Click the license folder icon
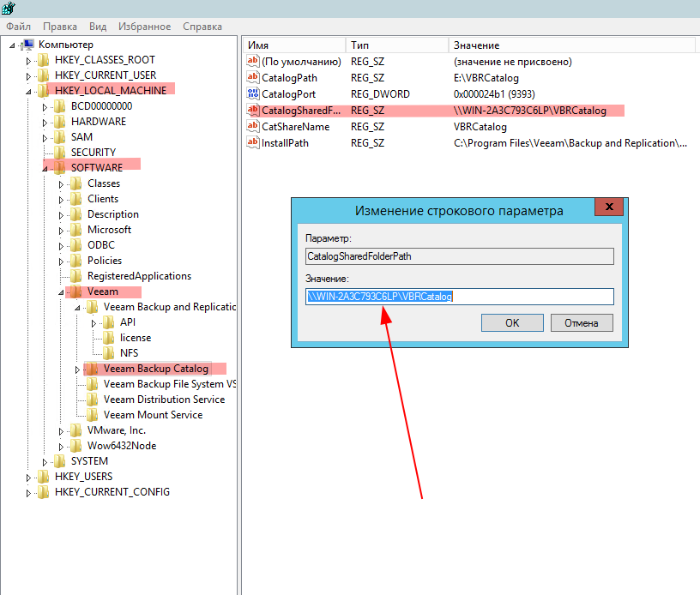Image resolution: width=700 pixels, height=595 pixels. click(108, 338)
